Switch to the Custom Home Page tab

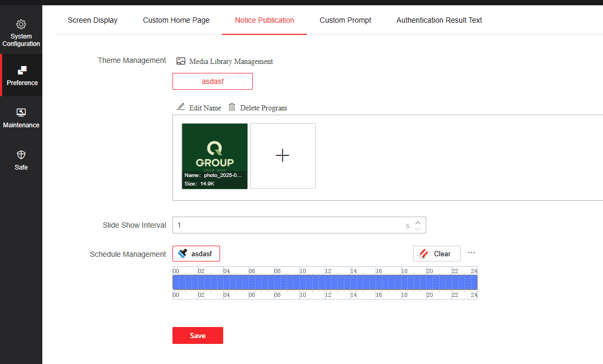(x=176, y=20)
